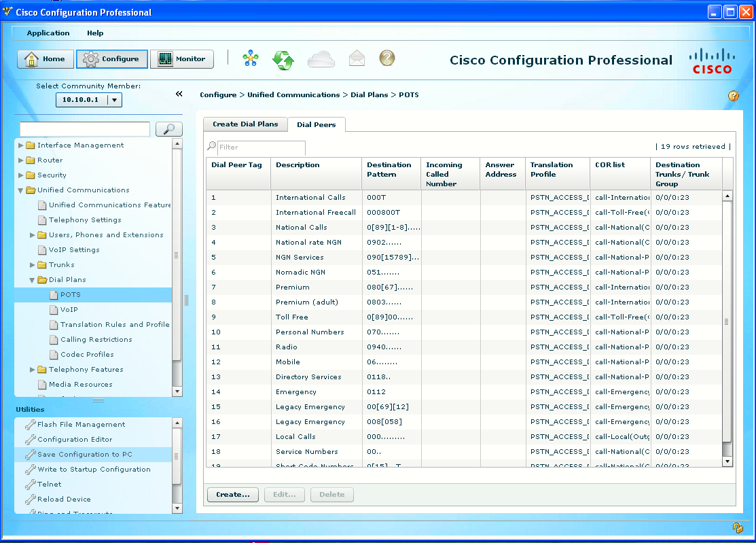
Task: Sort by Dial Peer Tag column header
Action: (x=238, y=173)
